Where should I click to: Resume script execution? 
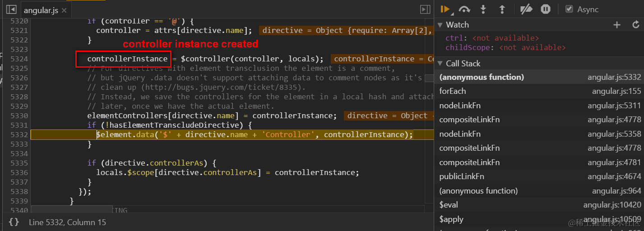445,9
